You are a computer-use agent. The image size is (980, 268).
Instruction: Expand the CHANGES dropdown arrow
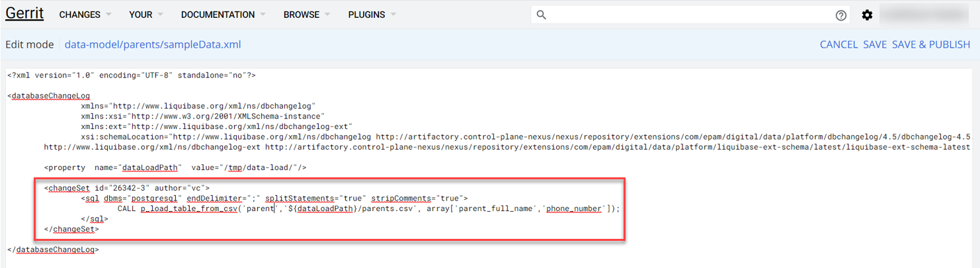[x=108, y=15]
